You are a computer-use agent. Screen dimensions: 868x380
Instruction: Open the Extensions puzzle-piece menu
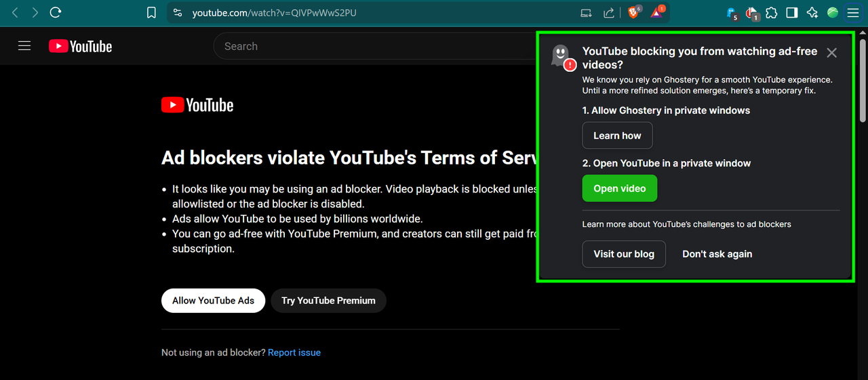click(x=772, y=13)
